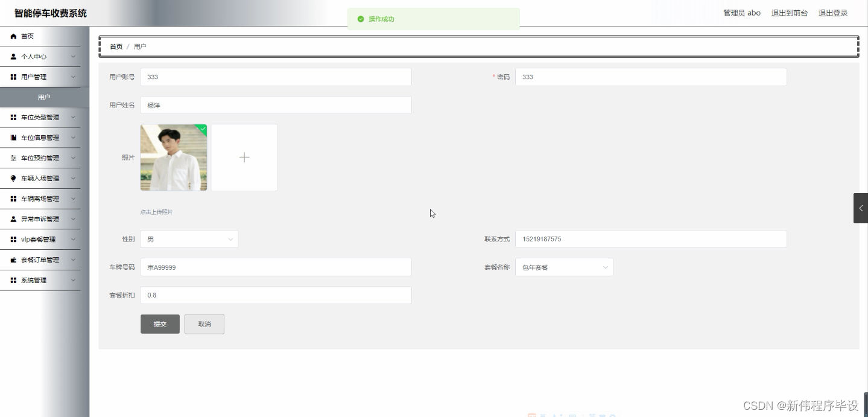Open the 性别 gender dropdown

coord(189,239)
